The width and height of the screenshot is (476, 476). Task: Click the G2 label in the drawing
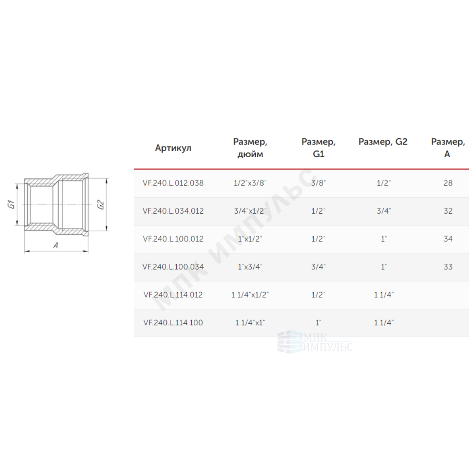coord(101,204)
